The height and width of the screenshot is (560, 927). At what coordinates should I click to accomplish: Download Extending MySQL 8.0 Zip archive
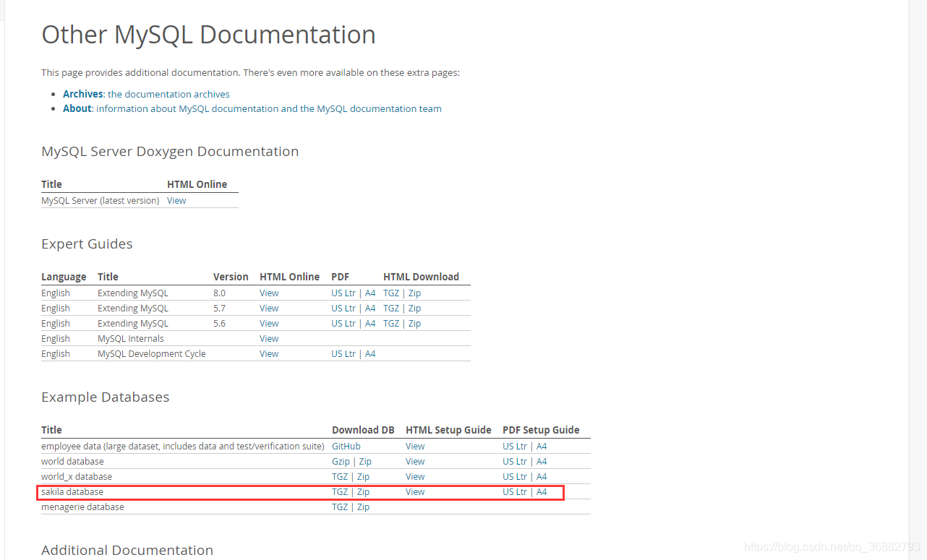(x=414, y=293)
